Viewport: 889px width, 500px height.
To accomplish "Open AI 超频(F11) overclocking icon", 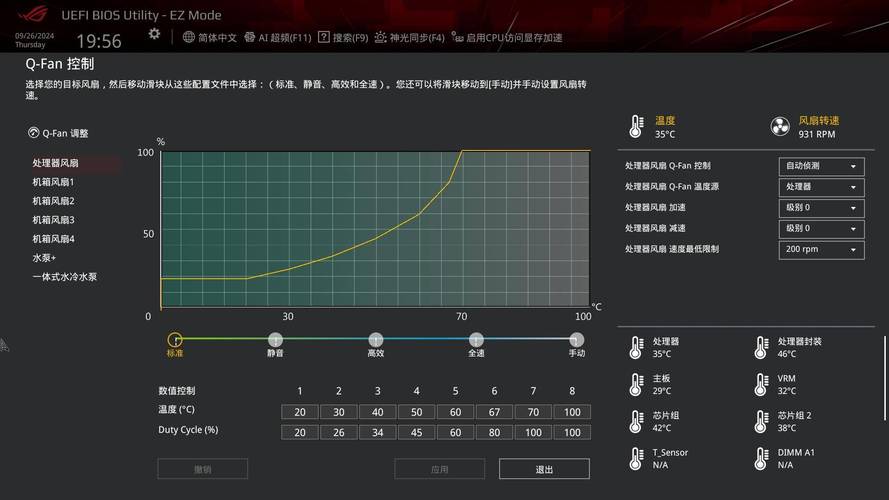I will pyautogui.click(x=249, y=37).
